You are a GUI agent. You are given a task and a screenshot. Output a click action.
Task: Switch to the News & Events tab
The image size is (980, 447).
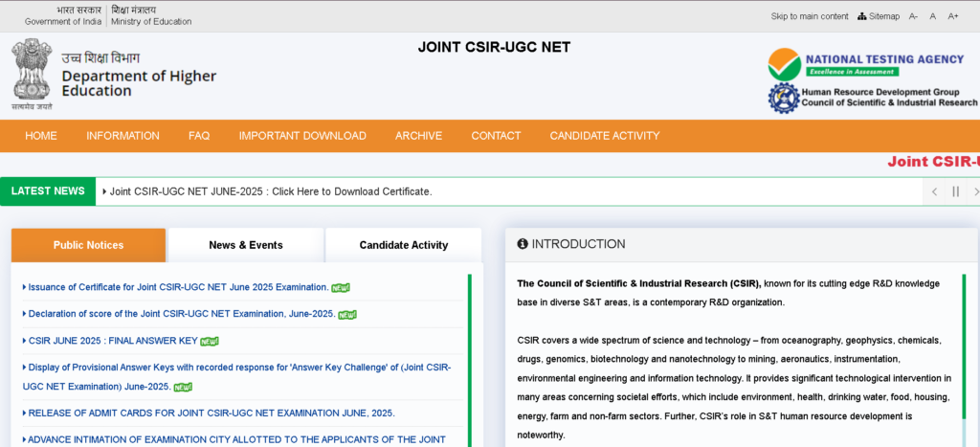(246, 245)
